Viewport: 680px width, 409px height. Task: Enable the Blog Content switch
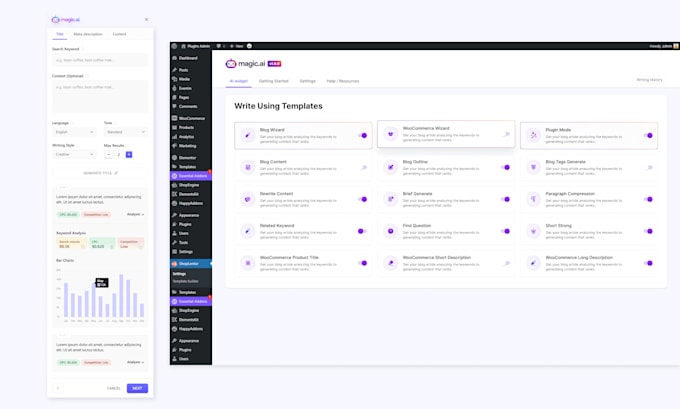(363, 167)
